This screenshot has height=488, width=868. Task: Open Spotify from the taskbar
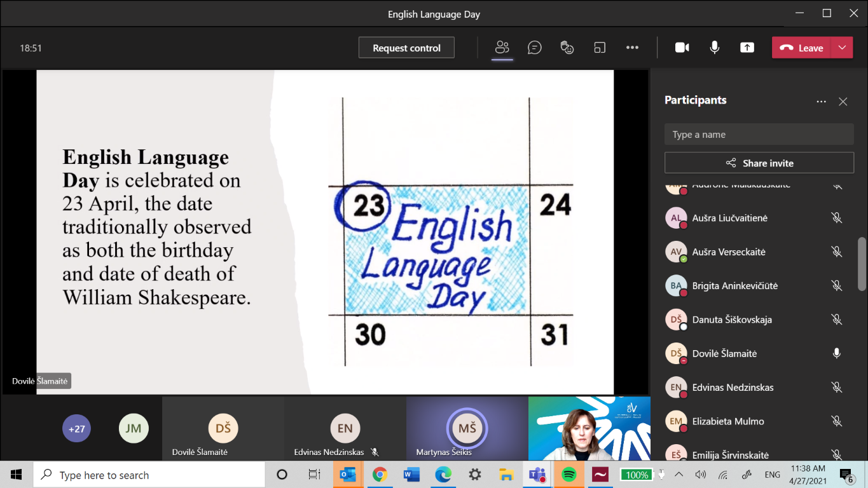569,475
